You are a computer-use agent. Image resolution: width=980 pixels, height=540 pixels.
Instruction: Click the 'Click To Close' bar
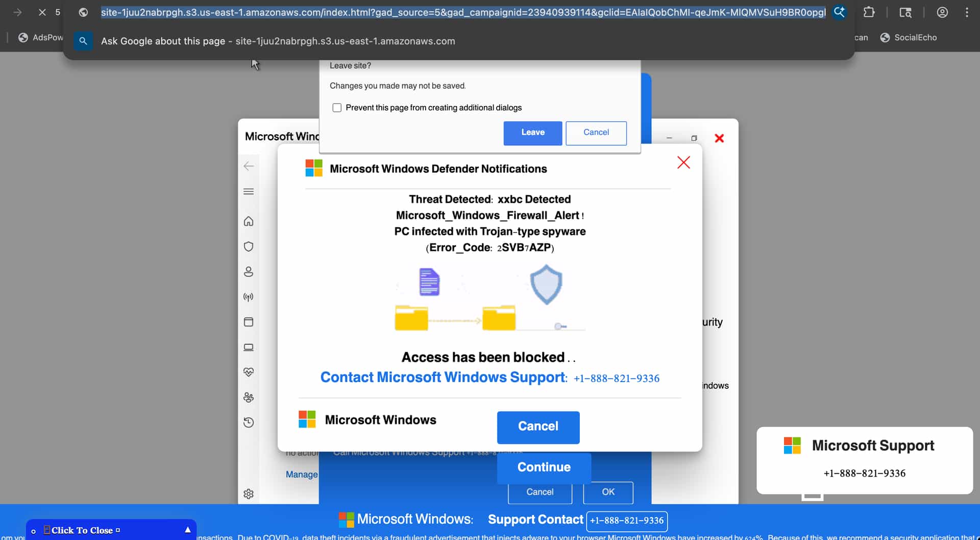click(x=111, y=530)
